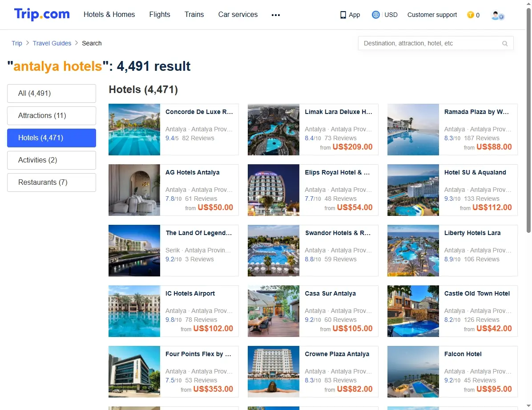Open Falcon Hotel title
This screenshot has height=410, width=532.
click(463, 353)
